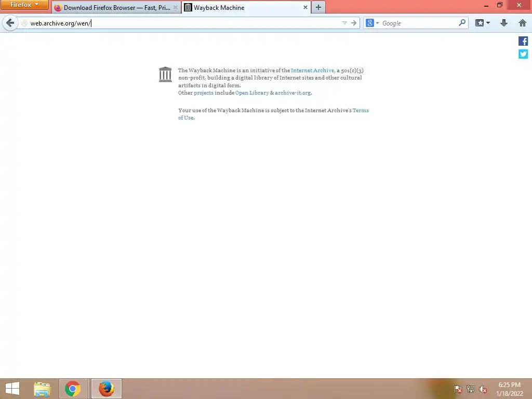Share page via Facebook icon
This screenshot has width=532, height=399.
click(523, 41)
